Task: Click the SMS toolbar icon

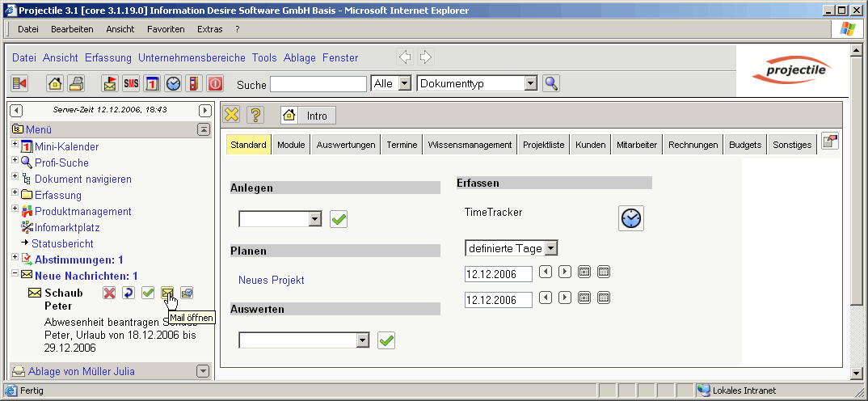Action: (x=131, y=83)
